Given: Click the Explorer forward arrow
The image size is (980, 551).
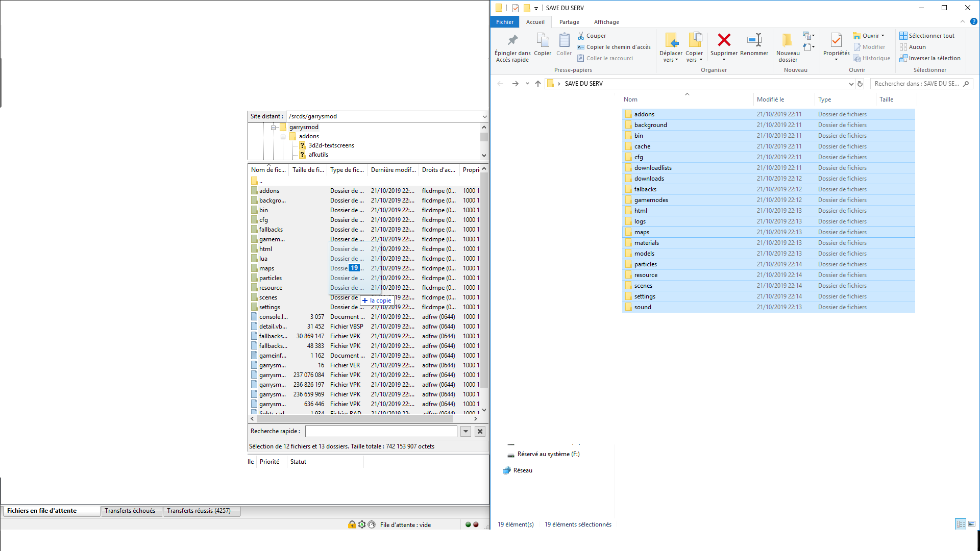Looking at the screenshot, I should point(515,84).
